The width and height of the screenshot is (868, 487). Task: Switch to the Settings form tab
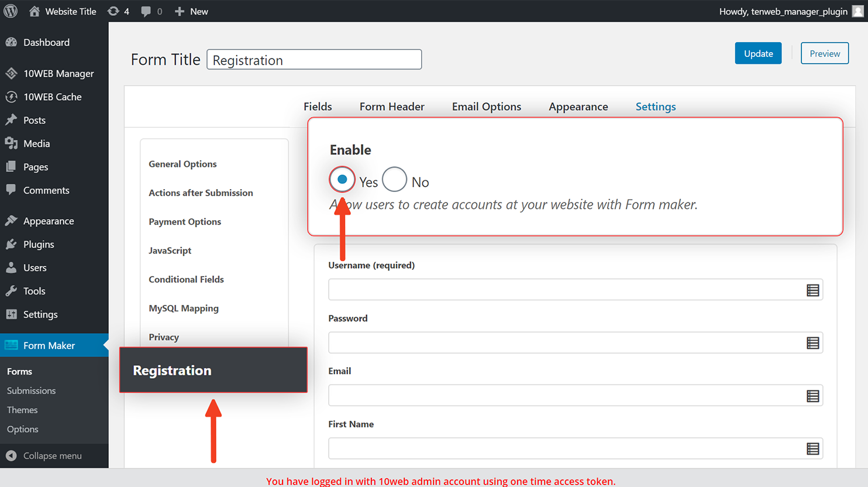coord(656,107)
